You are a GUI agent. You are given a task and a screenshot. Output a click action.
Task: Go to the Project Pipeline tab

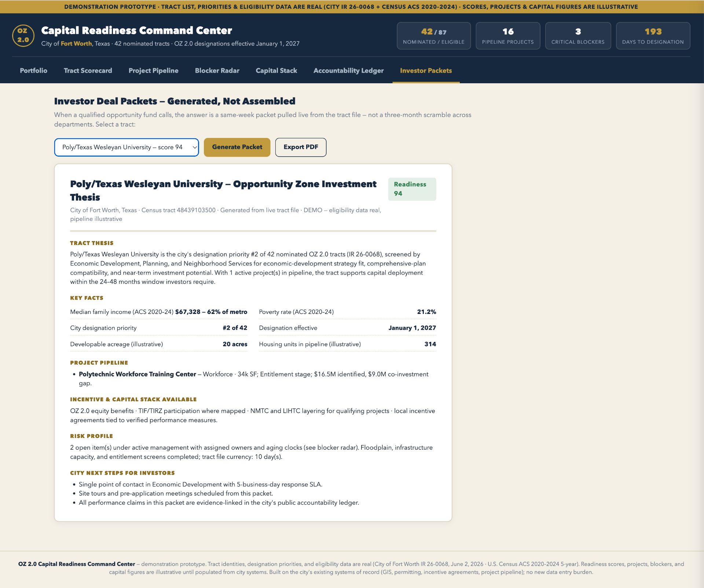(x=154, y=70)
